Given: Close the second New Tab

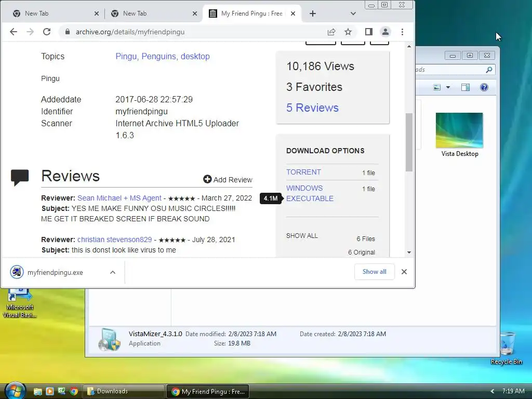Looking at the screenshot, I should 195,14.
